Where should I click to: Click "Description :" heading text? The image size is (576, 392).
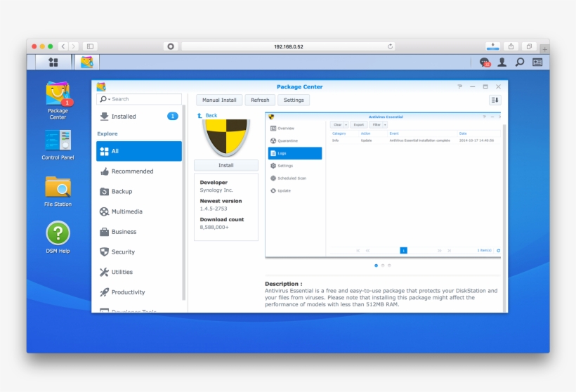point(284,284)
